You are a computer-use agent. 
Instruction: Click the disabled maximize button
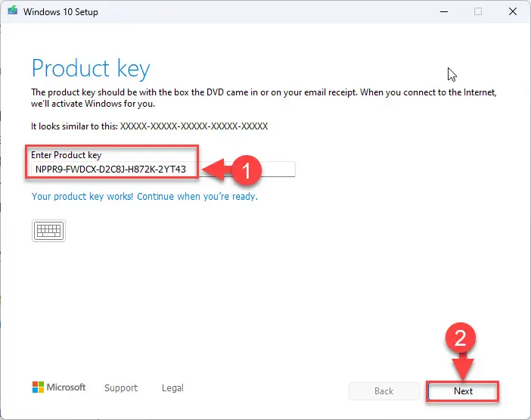(x=478, y=11)
